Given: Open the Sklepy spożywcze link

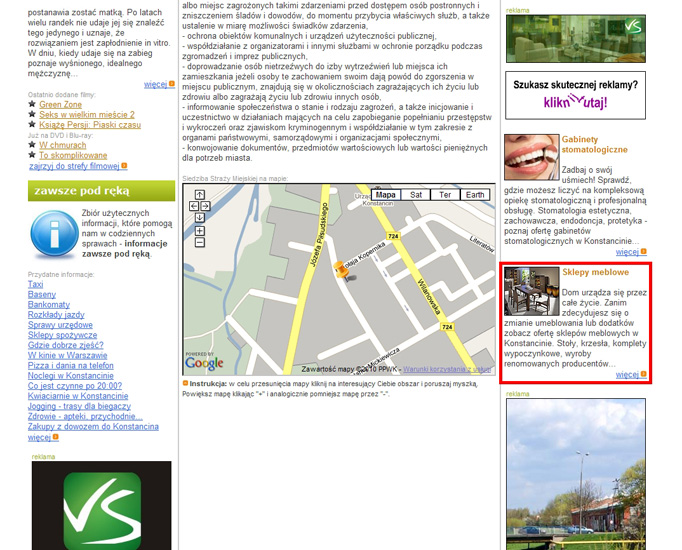Looking at the screenshot, I should coord(62,335).
